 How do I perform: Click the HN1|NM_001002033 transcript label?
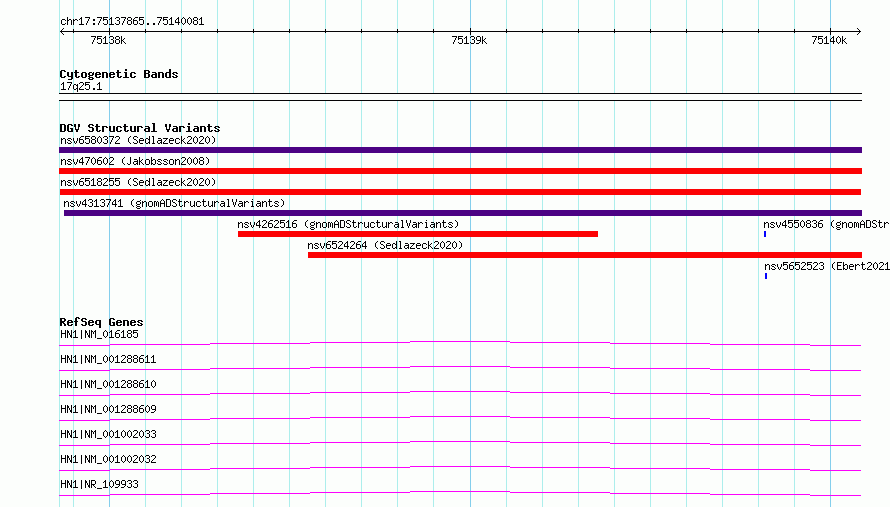108,434
